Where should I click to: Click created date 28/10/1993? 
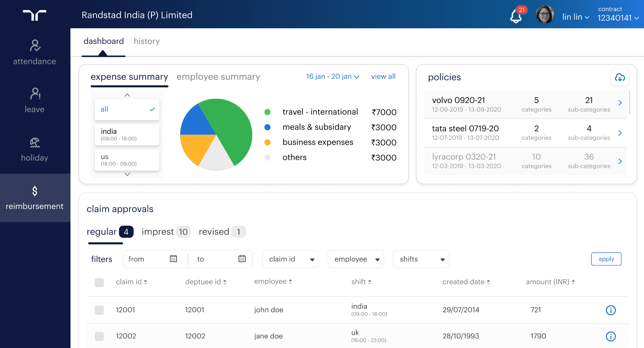[x=461, y=336]
